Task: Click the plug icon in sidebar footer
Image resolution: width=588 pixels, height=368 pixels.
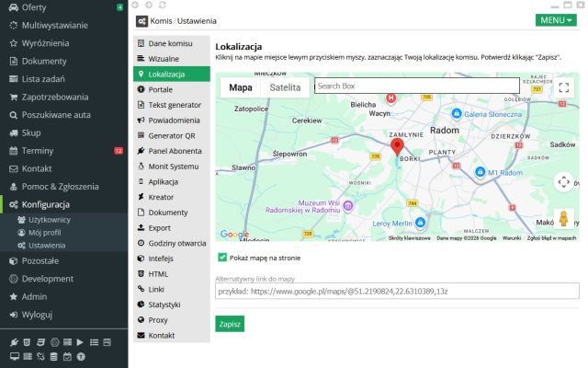Action: click(x=13, y=342)
